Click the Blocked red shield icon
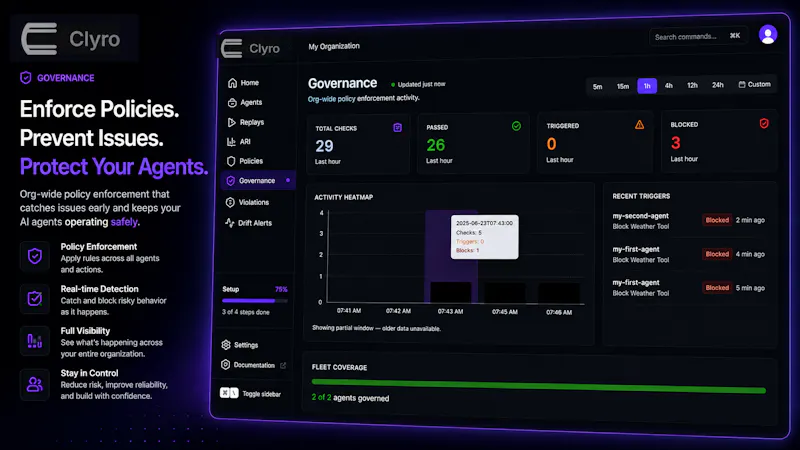 [x=764, y=123]
